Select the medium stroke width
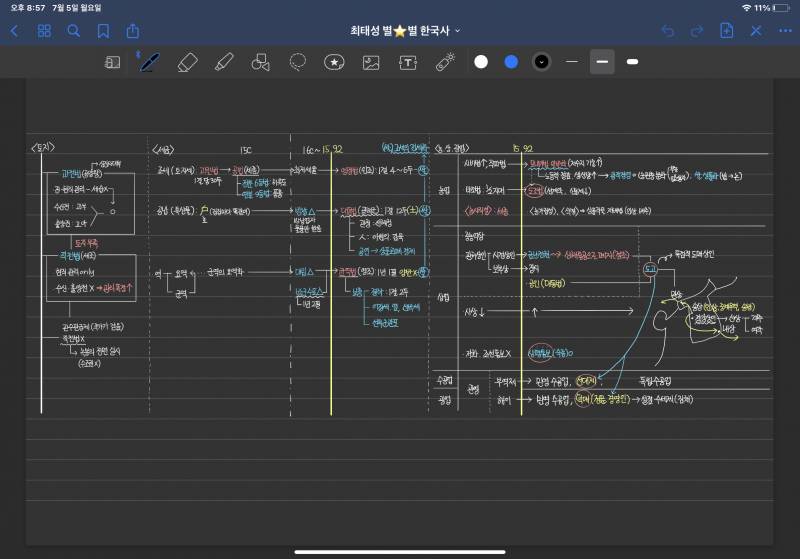The width and height of the screenshot is (800, 559). coord(602,62)
